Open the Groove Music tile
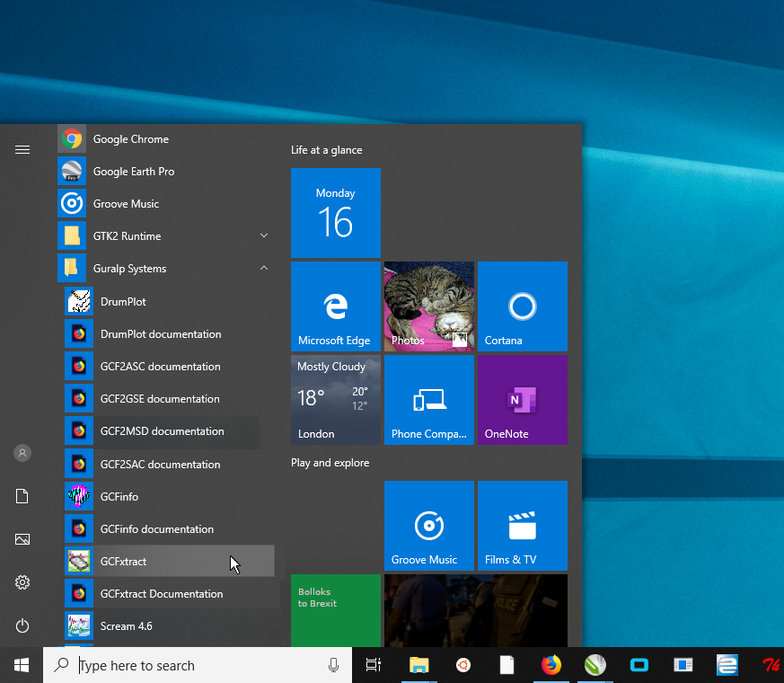 pos(429,526)
